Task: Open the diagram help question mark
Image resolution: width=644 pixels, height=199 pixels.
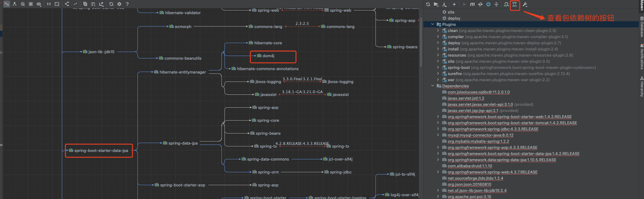Action: pyautogui.click(x=127, y=4)
